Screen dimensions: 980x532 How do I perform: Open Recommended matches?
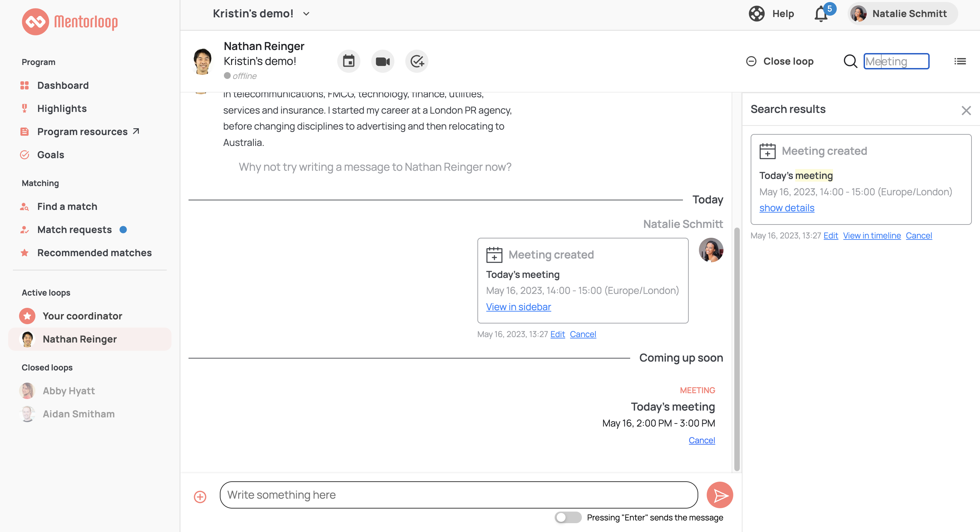94,253
